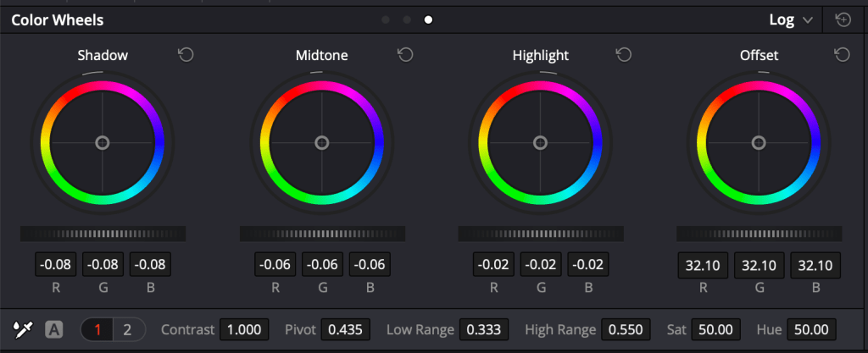The width and height of the screenshot is (868, 353).
Task: Reset the Midtone color wheel
Action: pos(405,55)
